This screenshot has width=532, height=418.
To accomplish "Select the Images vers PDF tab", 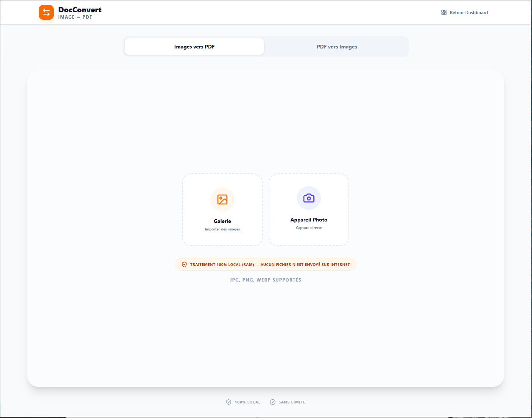I will (x=194, y=46).
